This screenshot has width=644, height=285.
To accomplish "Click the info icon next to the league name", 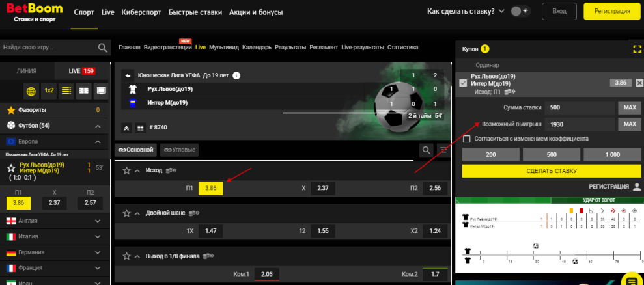I will 236,75.
